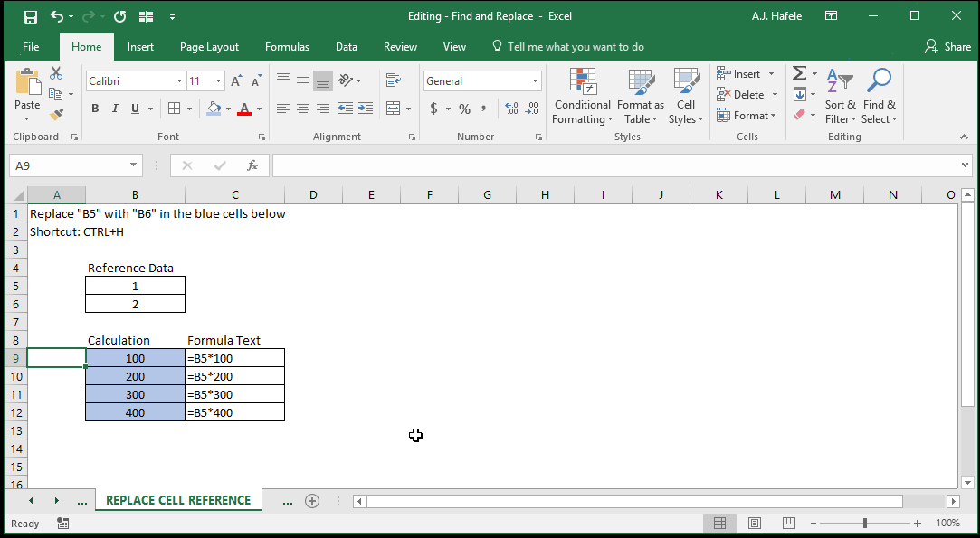
Task: Click the Fill Color paint bucket swatch
Action: 214,109
